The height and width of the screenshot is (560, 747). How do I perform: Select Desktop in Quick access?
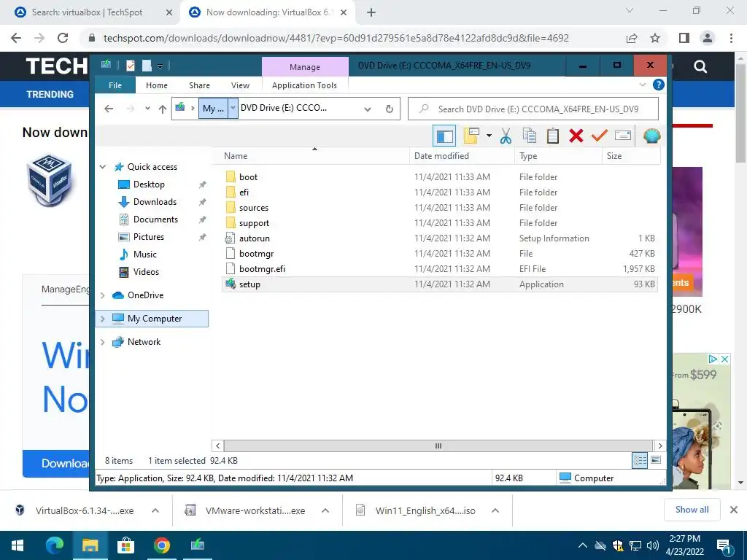[x=149, y=184]
